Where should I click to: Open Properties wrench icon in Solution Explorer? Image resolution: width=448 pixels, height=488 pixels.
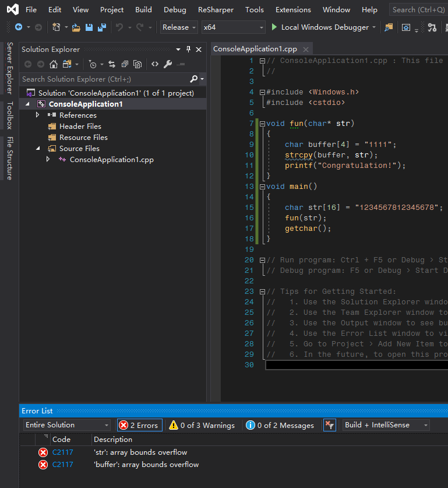[x=167, y=64]
